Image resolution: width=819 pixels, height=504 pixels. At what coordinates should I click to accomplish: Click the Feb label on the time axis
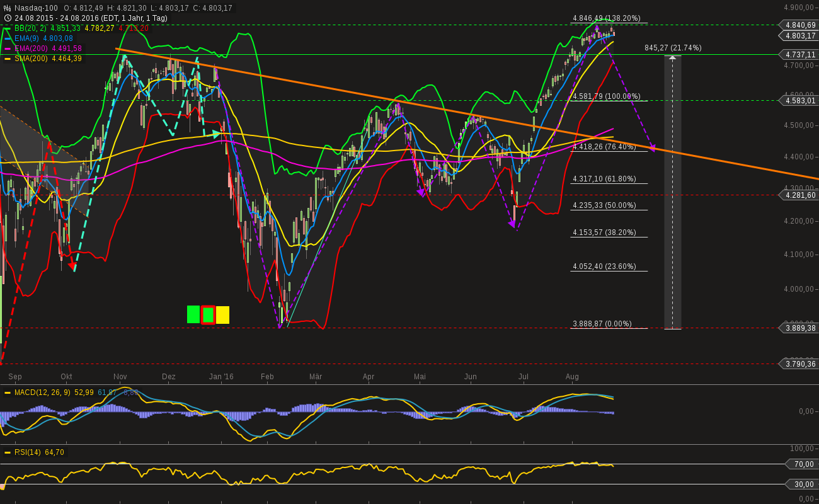267,377
